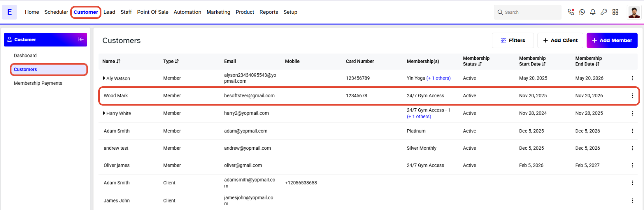Open the Scheduler menu

coord(56,12)
